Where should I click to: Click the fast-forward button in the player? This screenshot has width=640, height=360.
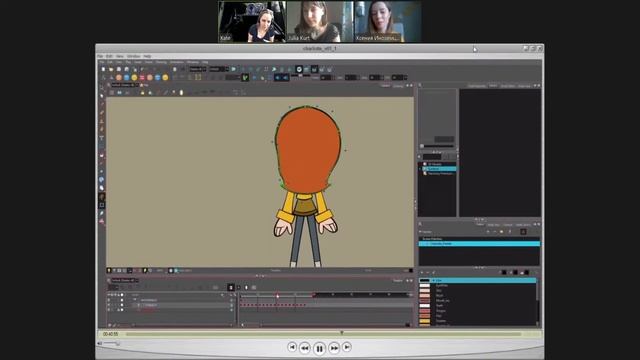(x=334, y=348)
